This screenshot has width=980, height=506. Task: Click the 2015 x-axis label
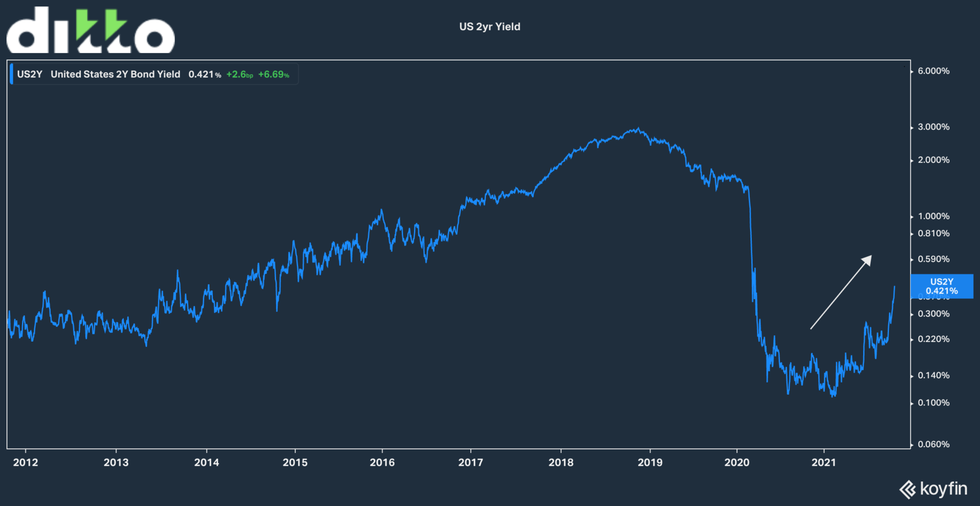(295, 462)
